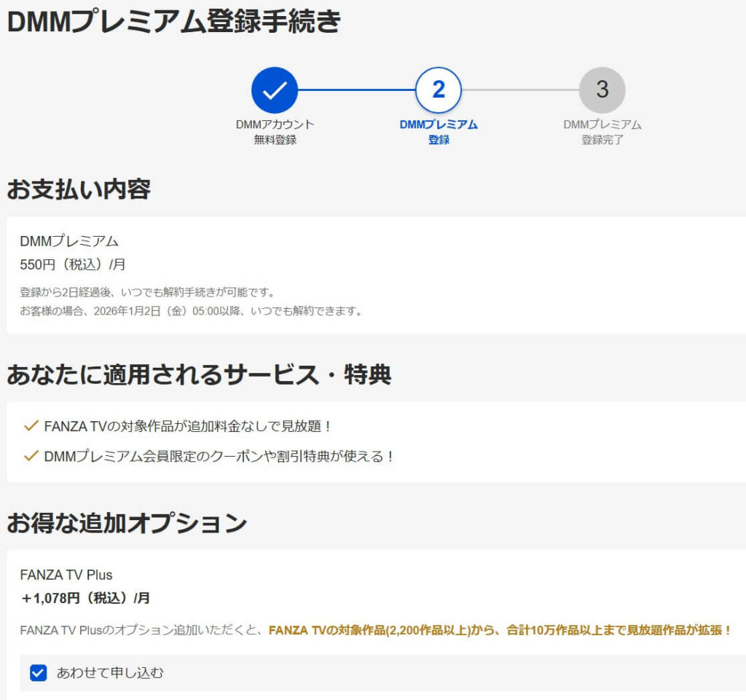Click the blue progress line between steps 1 and 2
Image resolution: width=746 pixels, height=700 pixels.
(x=356, y=90)
